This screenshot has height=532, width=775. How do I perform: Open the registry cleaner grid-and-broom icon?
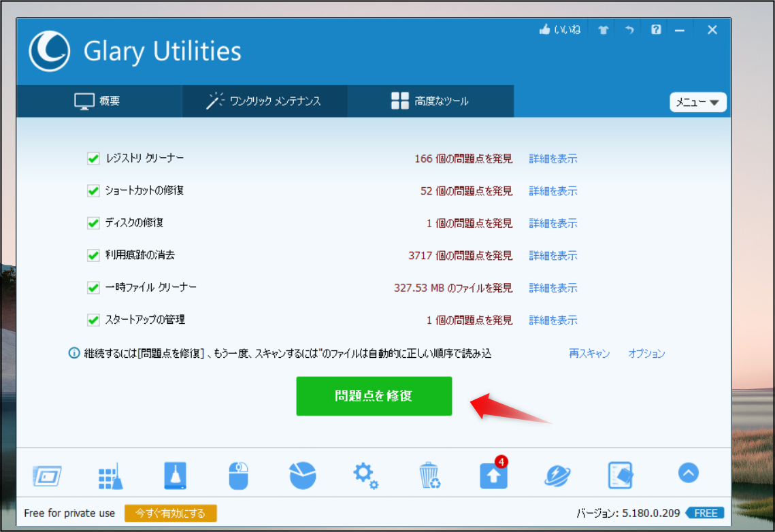click(111, 476)
